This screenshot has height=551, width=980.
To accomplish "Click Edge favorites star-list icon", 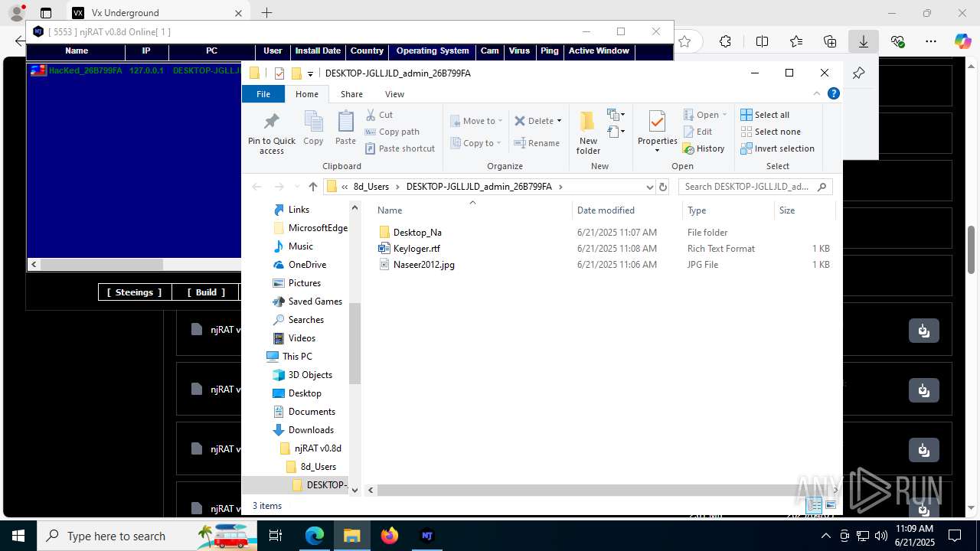I will pyautogui.click(x=795, y=41).
